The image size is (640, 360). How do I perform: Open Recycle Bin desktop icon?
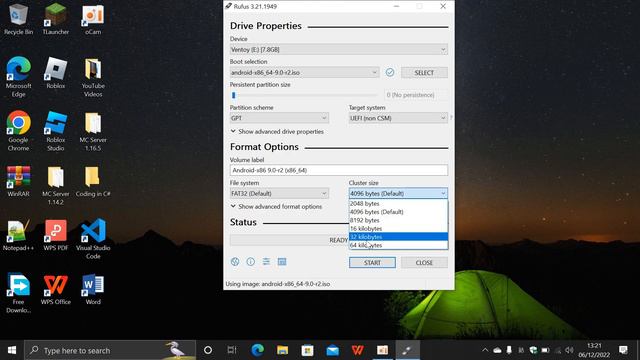click(x=18, y=19)
